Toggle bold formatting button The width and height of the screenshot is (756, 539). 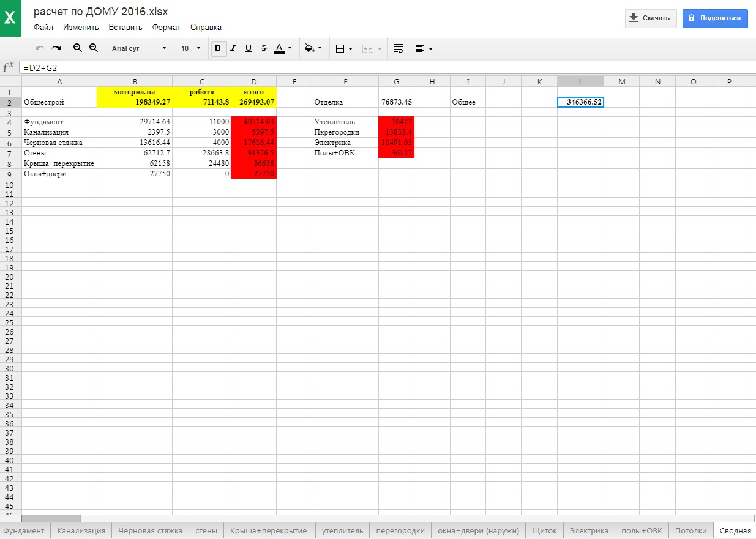pos(219,48)
